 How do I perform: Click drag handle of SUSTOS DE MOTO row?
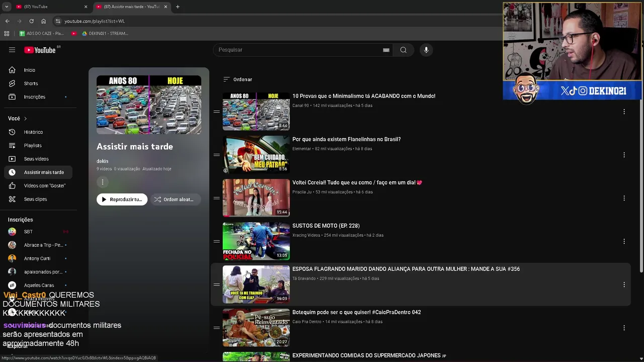point(216,241)
